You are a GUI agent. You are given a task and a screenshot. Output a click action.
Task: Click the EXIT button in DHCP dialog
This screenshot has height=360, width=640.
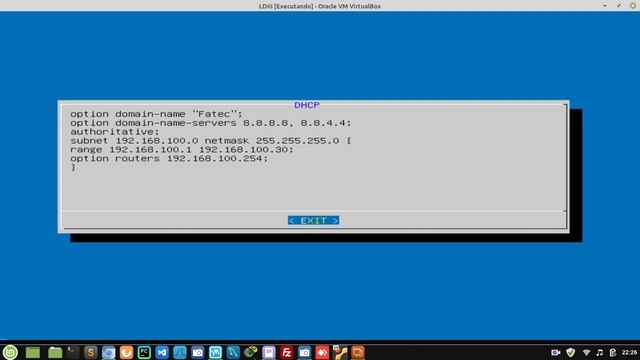(313, 220)
